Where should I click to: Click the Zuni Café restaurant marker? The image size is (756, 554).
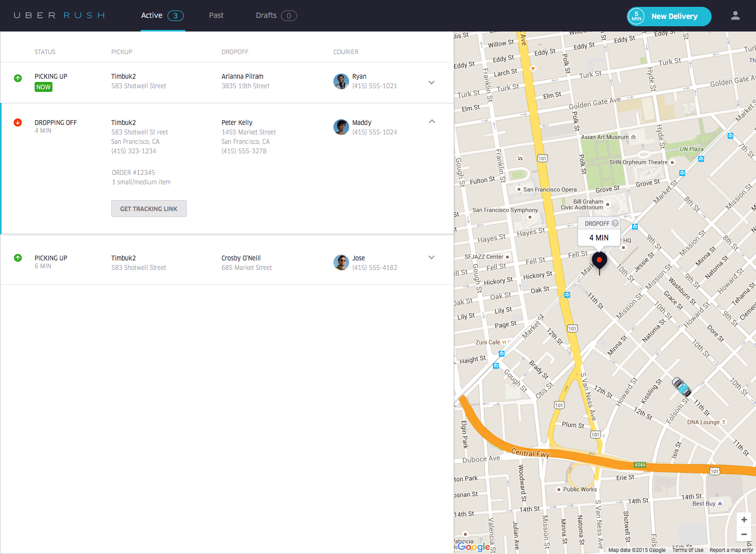tap(504, 342)
